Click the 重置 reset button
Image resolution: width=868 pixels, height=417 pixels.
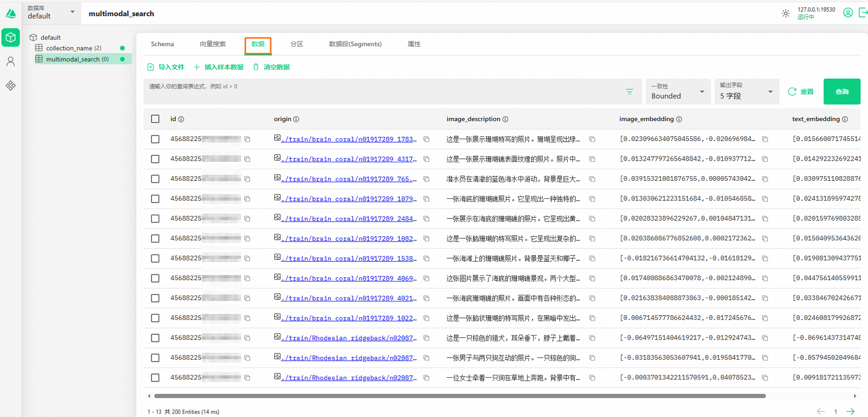(801, 92)
